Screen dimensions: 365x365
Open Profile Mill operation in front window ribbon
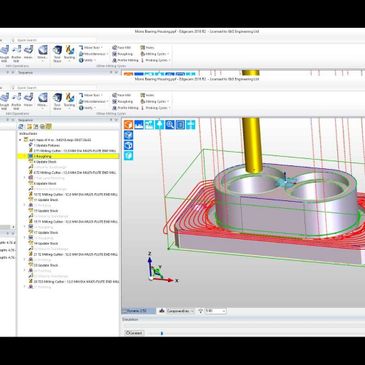click(16, 101)
